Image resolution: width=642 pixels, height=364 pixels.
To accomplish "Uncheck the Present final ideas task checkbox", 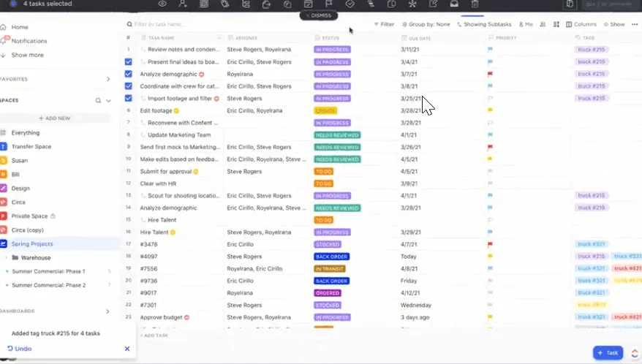I will click(x=129, y=62).
